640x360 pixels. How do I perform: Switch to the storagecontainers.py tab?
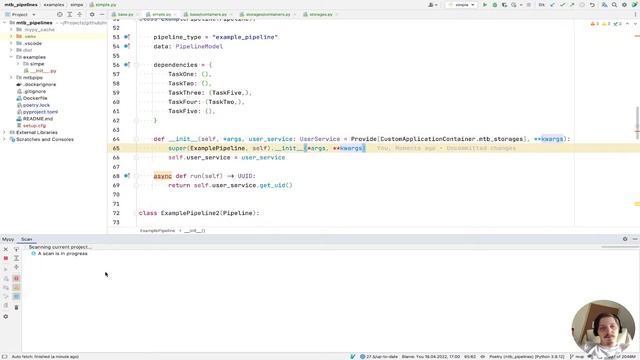[268, 14]
